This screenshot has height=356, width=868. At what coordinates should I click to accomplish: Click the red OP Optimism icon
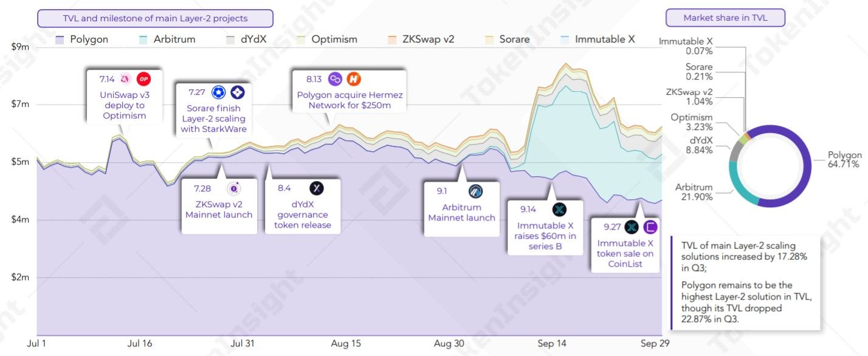click(x=143, y=79)
